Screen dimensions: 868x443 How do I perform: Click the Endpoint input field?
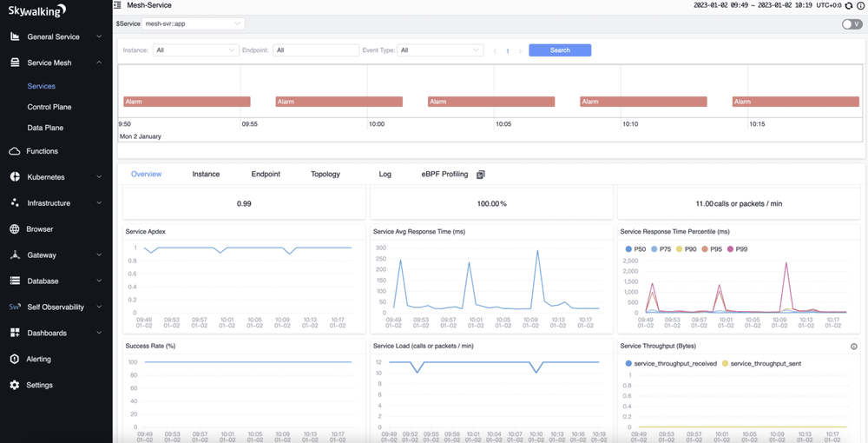316,50
